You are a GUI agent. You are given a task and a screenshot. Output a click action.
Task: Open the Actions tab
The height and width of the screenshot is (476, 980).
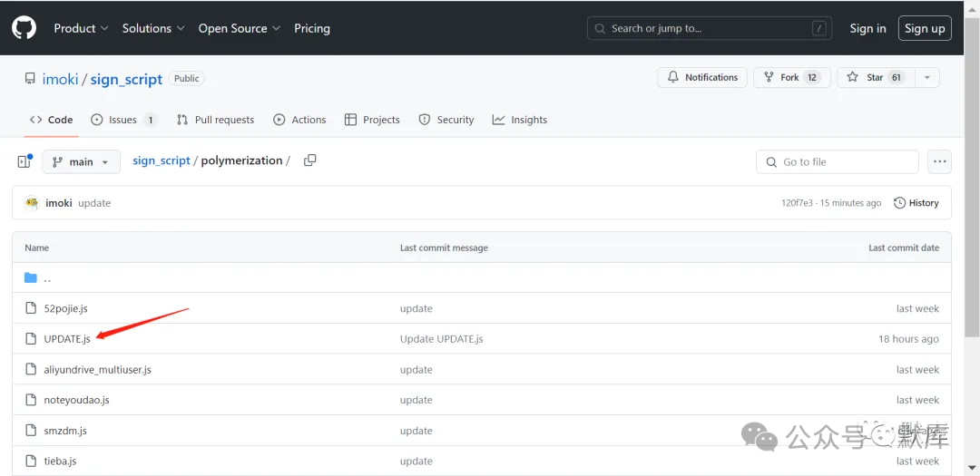[x=300, y=120]
